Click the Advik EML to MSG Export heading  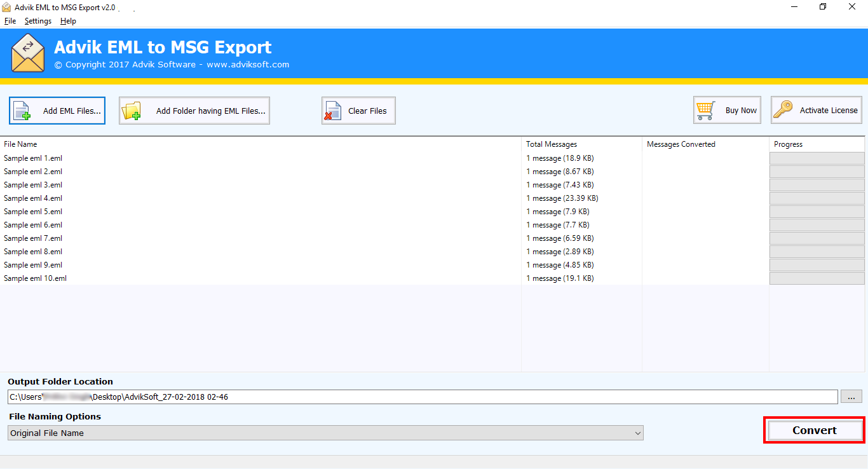pos(163,48)
